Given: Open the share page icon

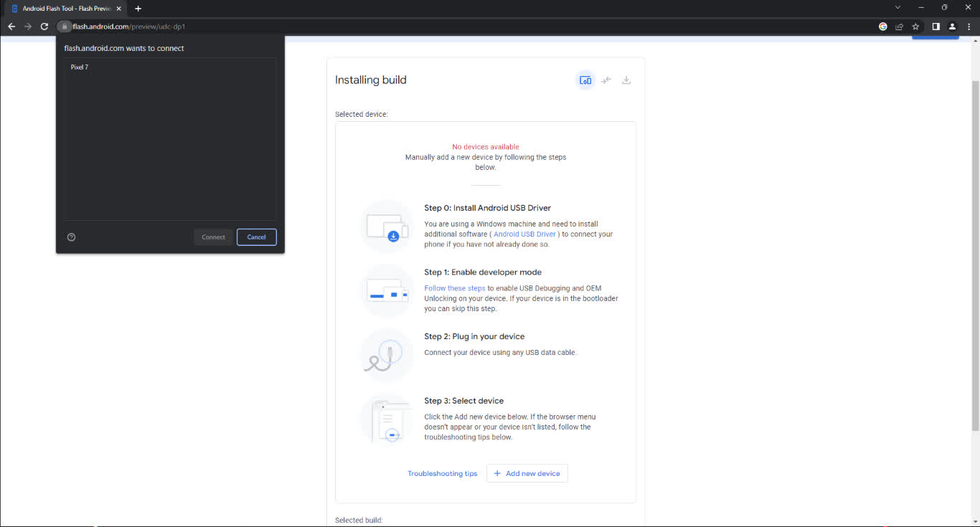Looking at the screenshot, I should [899, 27].
